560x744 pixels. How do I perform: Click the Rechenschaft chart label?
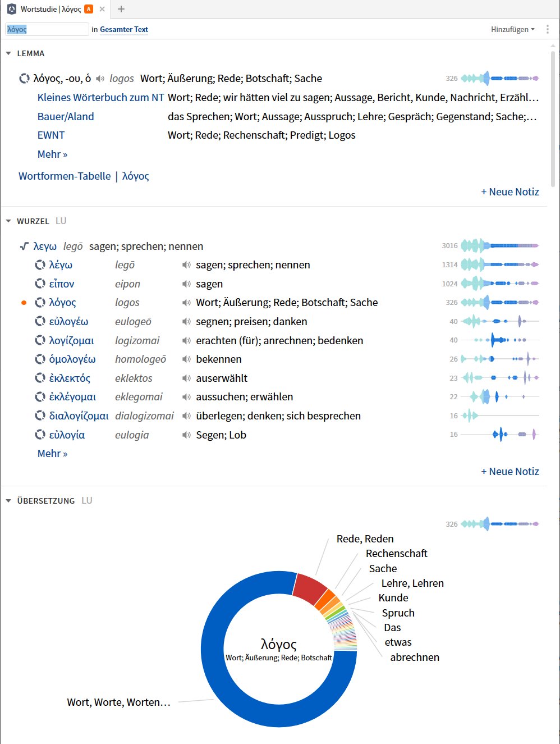point(397,554)
